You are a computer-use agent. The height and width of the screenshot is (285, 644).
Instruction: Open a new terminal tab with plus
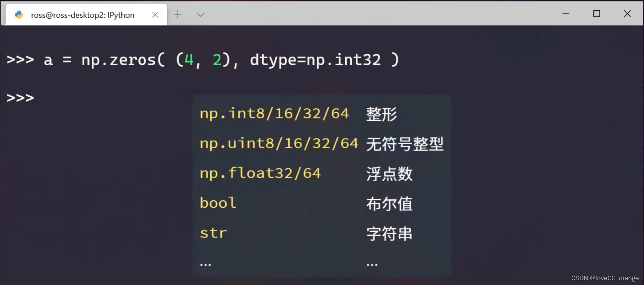pyautogui.click(x=177, y=14)
